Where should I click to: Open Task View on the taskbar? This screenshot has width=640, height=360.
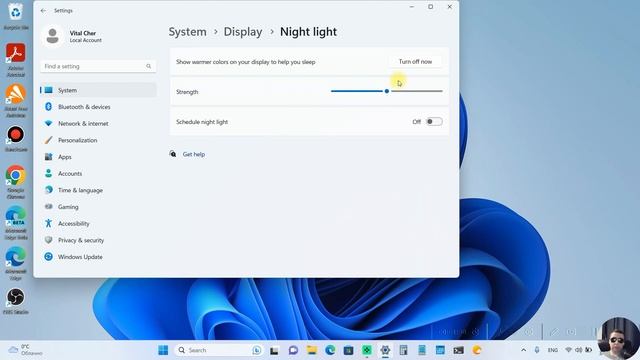click(274, 350)
